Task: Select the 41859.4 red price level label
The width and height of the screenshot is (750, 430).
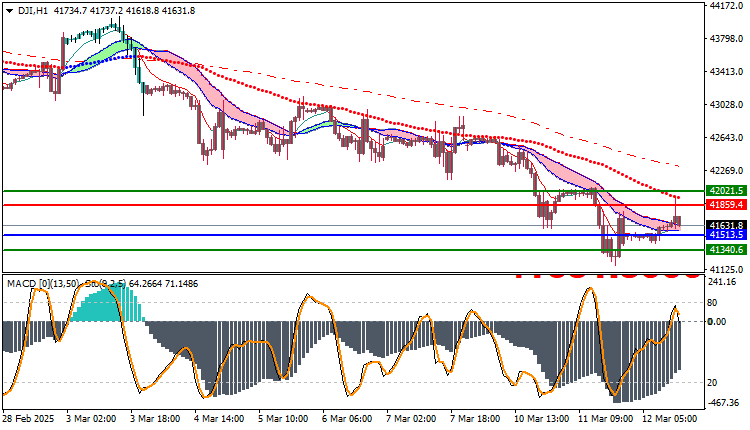Action: click(726, 205)
